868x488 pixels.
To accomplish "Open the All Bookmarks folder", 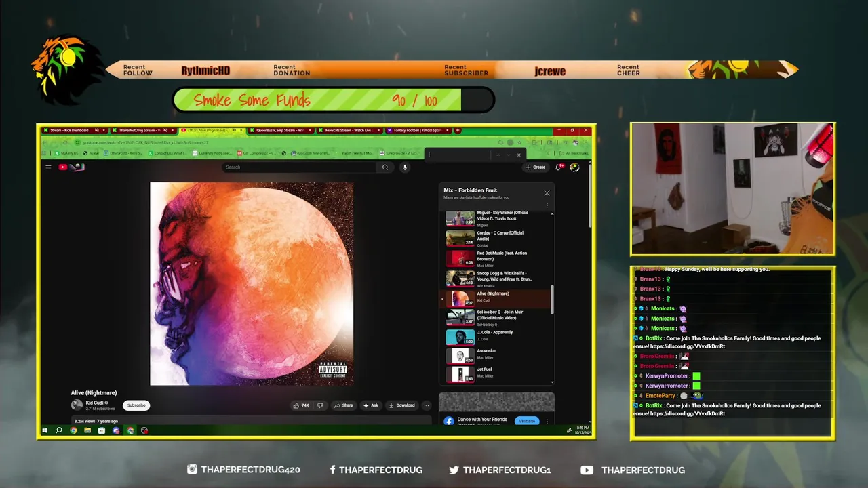I will tap(572, 153).
